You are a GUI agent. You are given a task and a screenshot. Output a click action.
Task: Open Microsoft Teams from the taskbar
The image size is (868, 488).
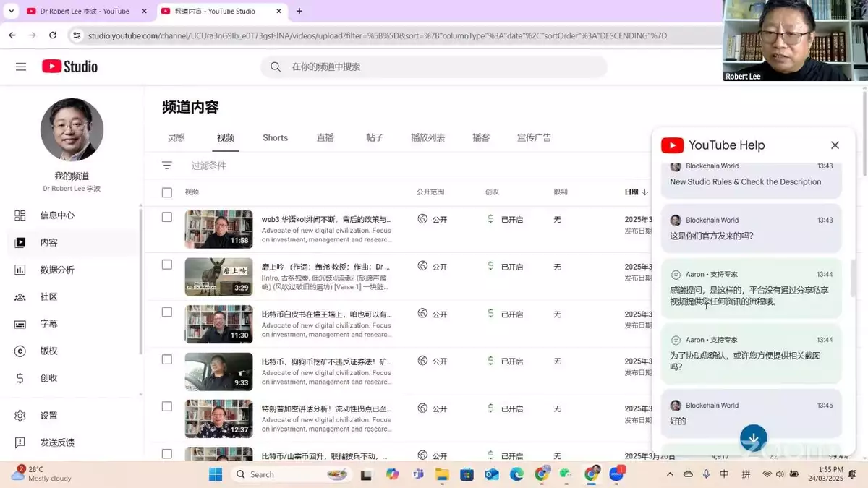[x=417, y=474]
